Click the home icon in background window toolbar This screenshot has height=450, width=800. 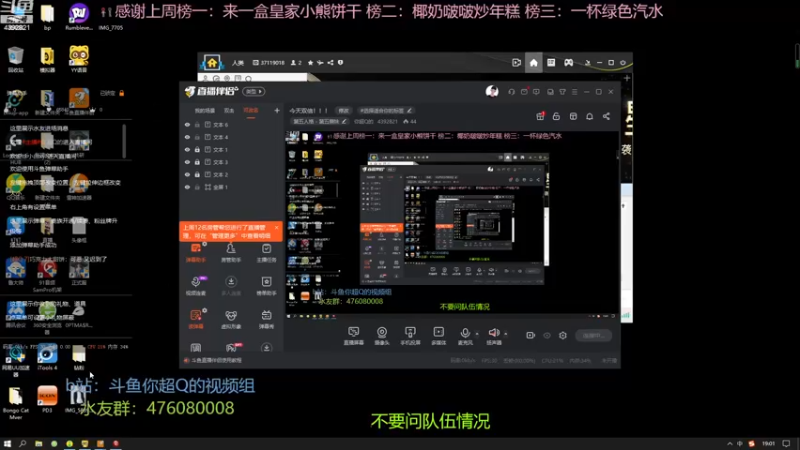[533, 63]
